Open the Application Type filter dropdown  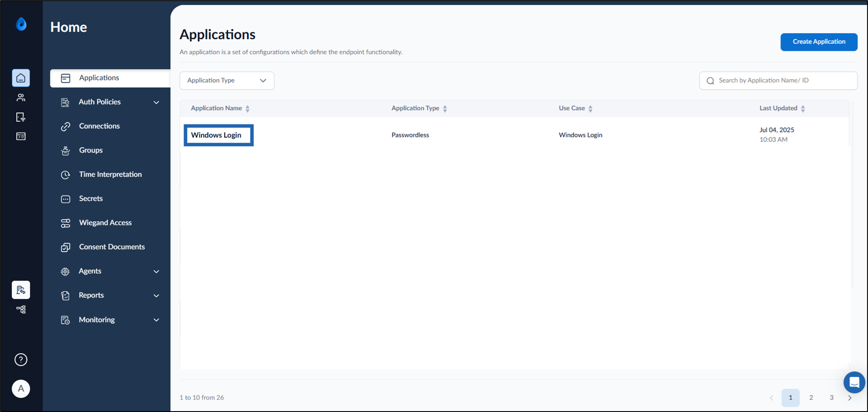(227, 81)
